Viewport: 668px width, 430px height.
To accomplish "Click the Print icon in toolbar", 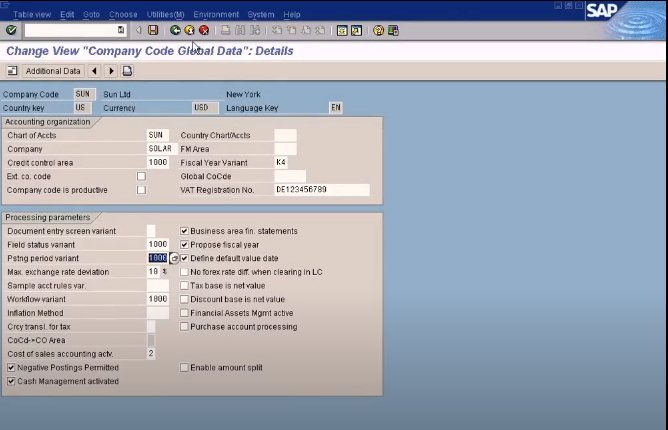I will pyautogui.click(x=226, y=30).
